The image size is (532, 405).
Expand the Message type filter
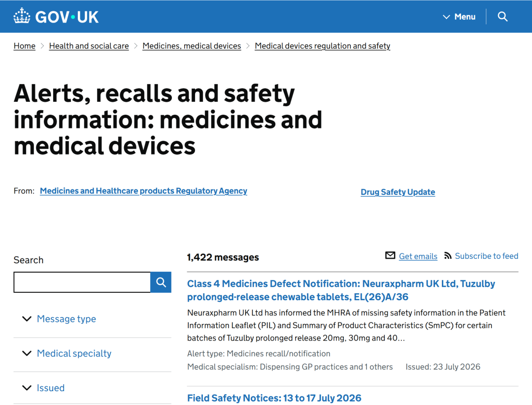point(59,318)
